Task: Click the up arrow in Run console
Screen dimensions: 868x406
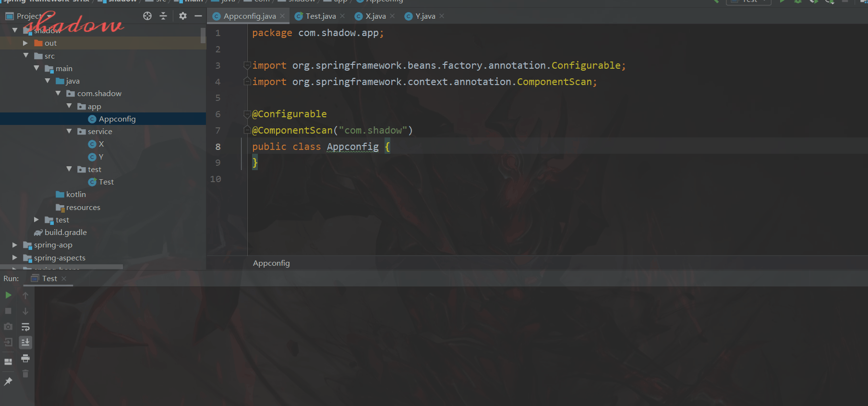Action: (25, 295)
